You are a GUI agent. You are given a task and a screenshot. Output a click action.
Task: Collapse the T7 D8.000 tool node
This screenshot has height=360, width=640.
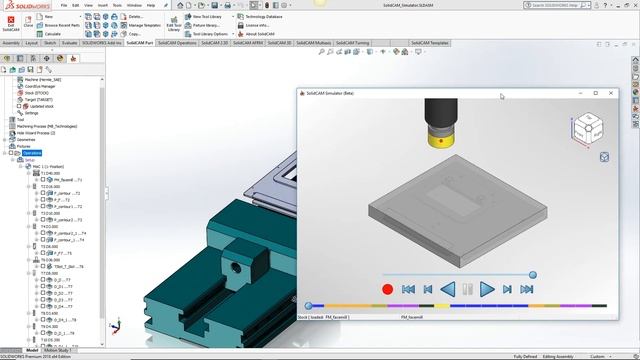click(29, 273)
